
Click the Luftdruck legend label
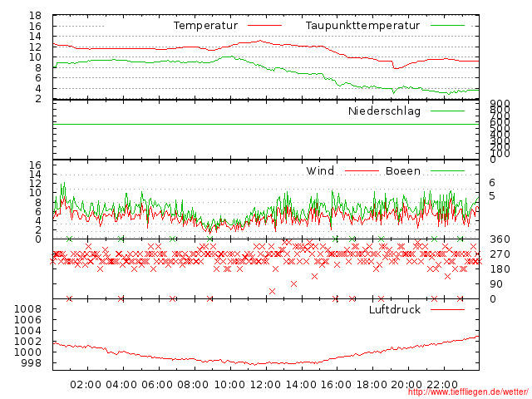tap(395, 309)
